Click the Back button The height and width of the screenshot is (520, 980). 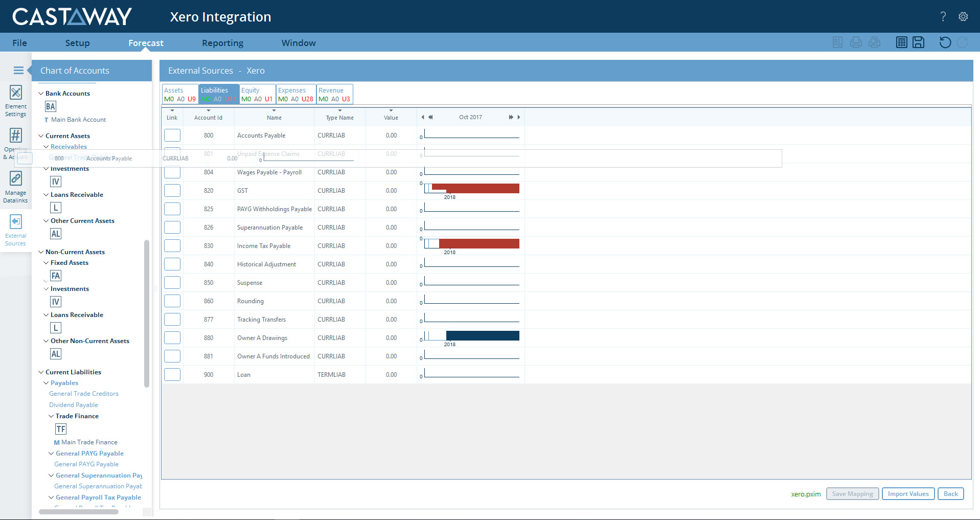point(951,494)
